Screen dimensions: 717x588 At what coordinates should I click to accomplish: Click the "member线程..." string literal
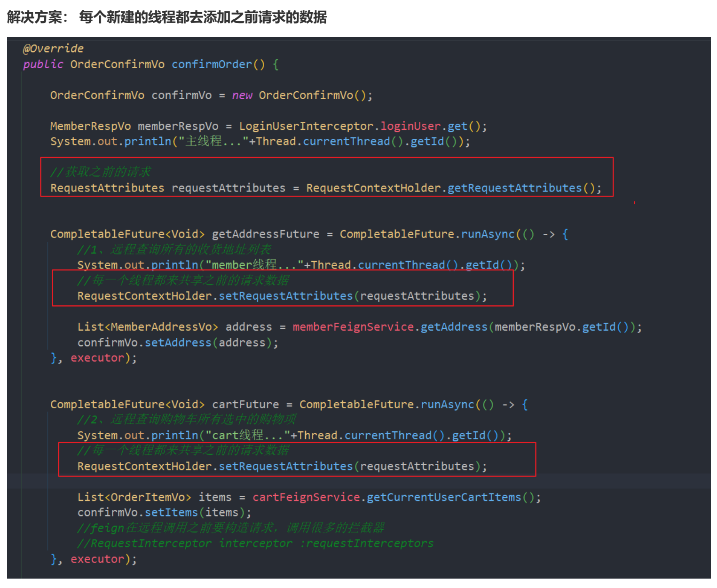(x=254, y=265)
